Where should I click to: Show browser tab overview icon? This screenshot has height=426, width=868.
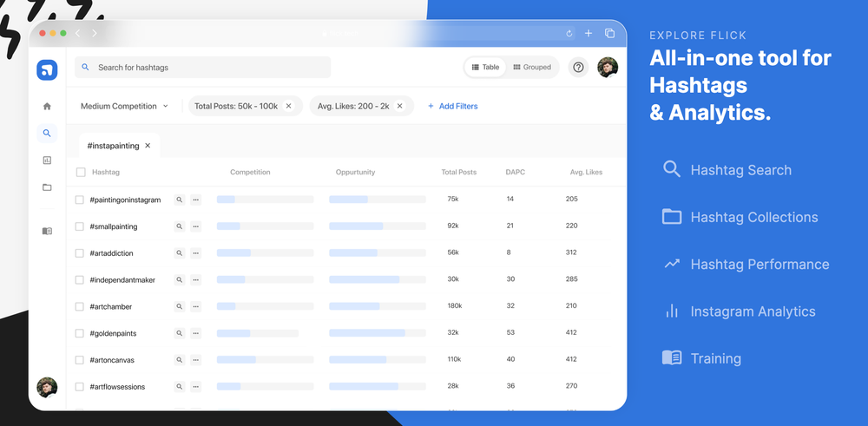(x=609, y=33)
